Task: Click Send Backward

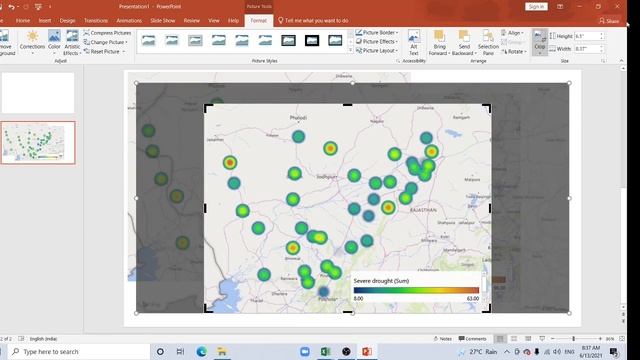Action: pos(464,42)
